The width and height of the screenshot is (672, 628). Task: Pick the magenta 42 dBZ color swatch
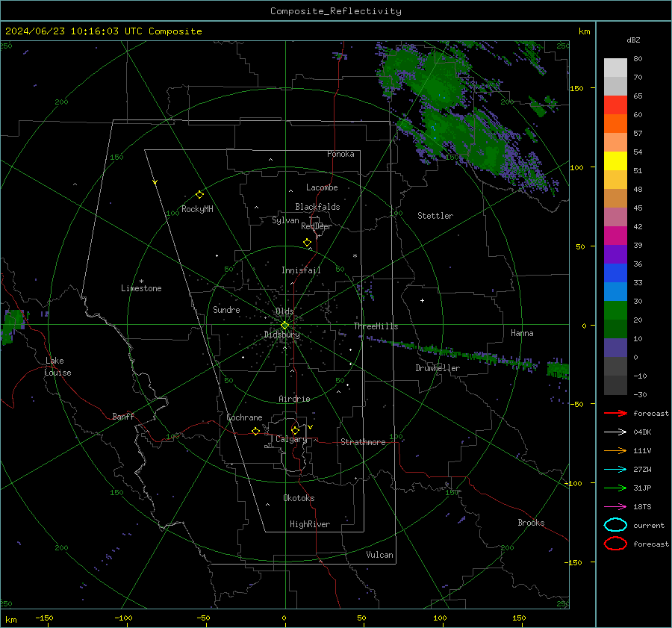tap(615, 236)
